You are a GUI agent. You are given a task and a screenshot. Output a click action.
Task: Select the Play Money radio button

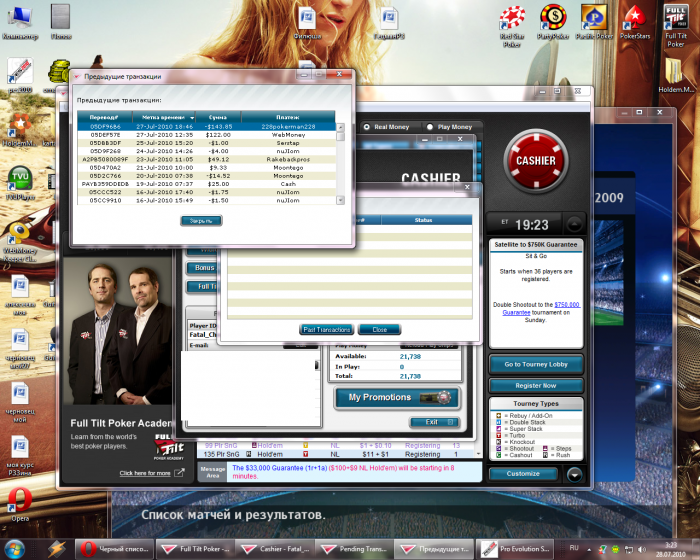(x=429, y=127)
